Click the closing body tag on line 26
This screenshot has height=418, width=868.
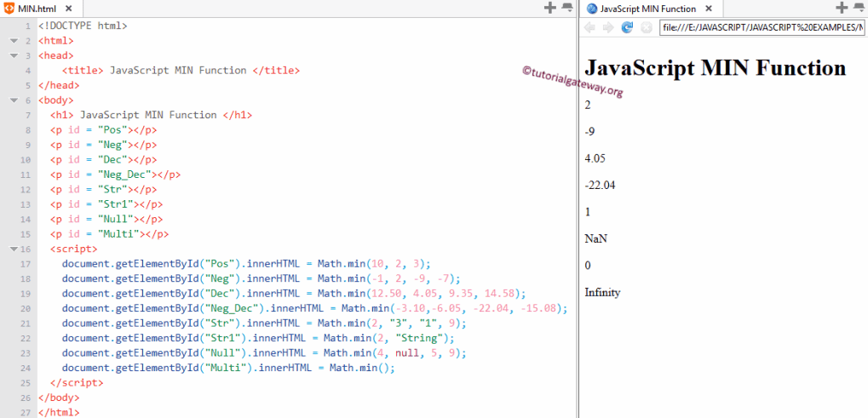(x=60, y=398)
